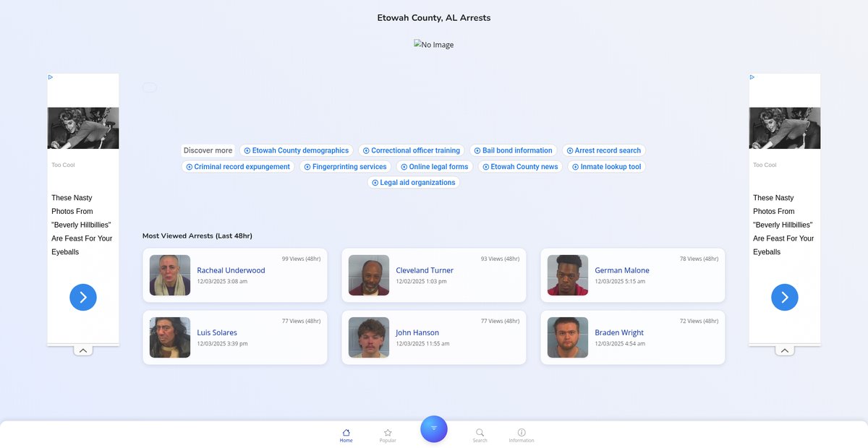Click the right ad's AdChoices icon
This screenshot has width=868, height=448.
click(x=752, y=77)
